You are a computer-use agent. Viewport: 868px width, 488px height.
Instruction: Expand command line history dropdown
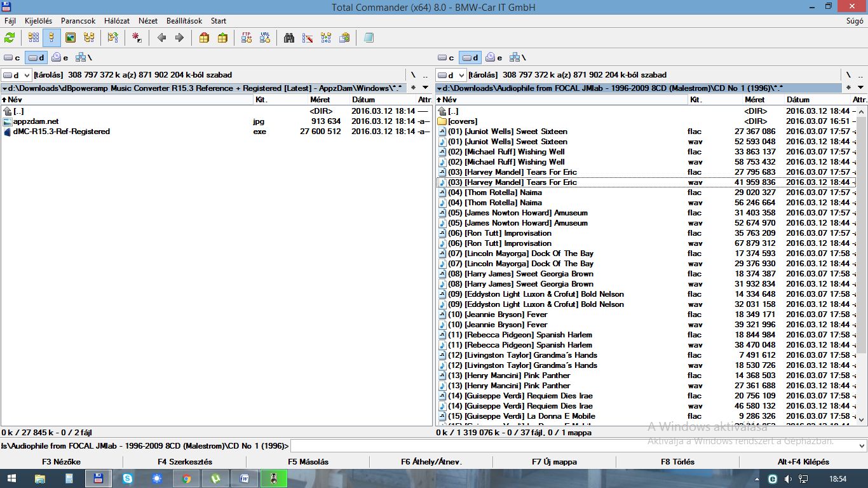coord(861,446)
